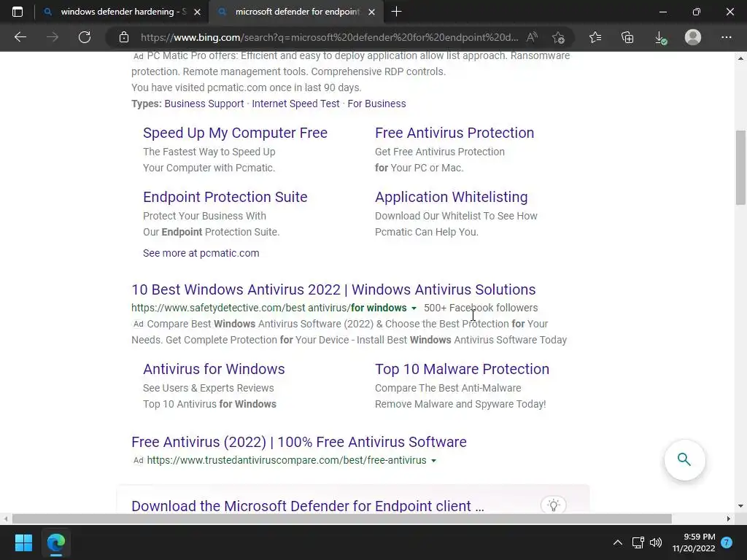
Task: Open the tab actions menu icon
Action: pyautogui.click(x=18, y=12)
